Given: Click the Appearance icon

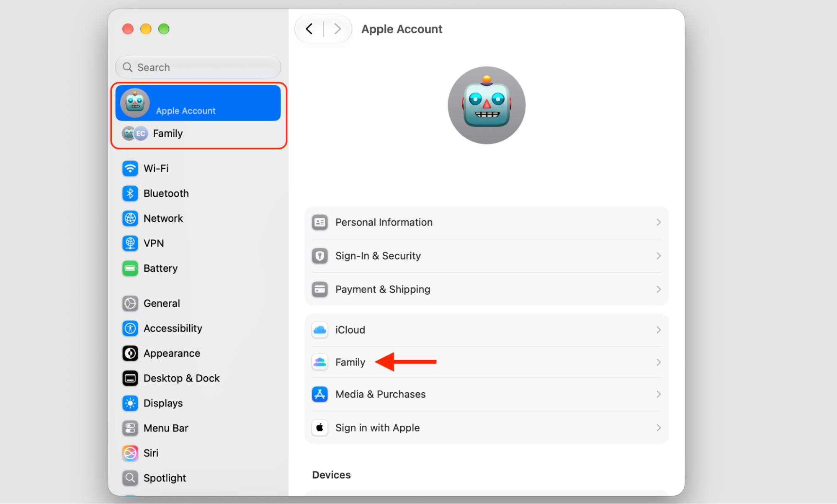Looking at the screenshot, I should (x=130, y=353).
